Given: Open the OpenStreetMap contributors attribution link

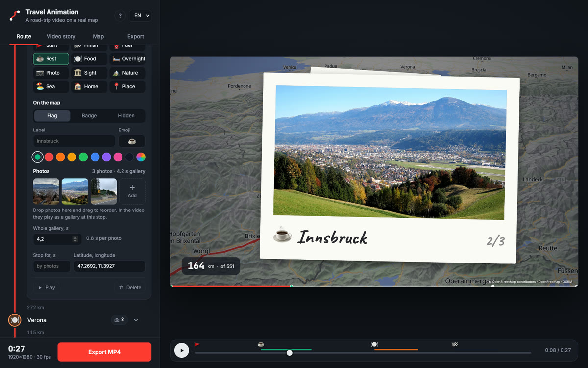Looking at the screenshot, I should coord(513,282).
